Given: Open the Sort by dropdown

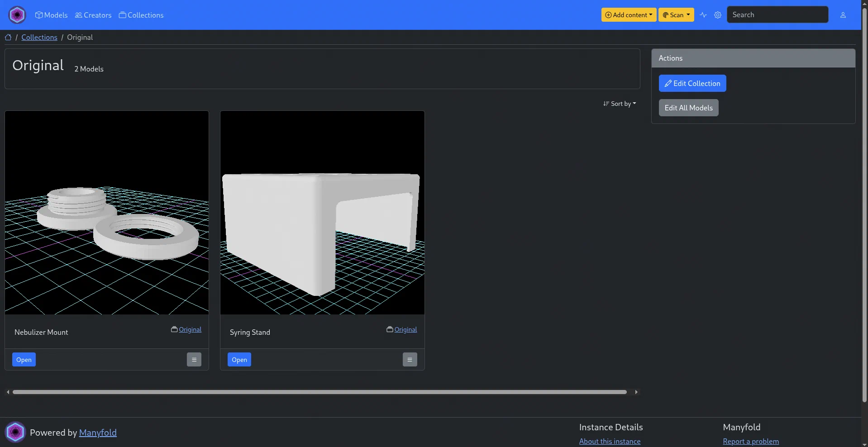Looking at the screenshot, I should (x=620, y=104).
